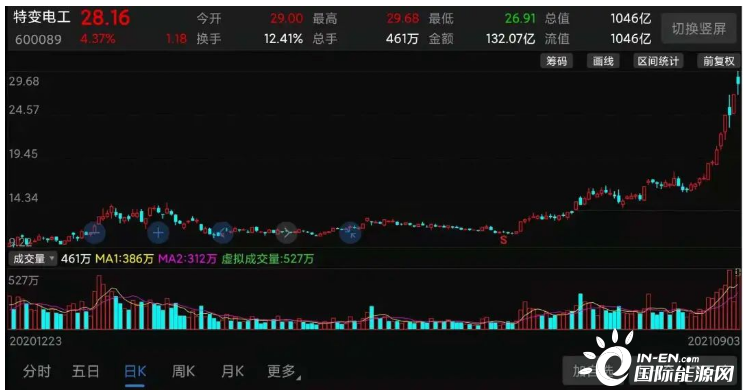Viewport: 743px width, 392px height.
Task: Select the 日K daily candlestick tab
Action: point(135,371)
